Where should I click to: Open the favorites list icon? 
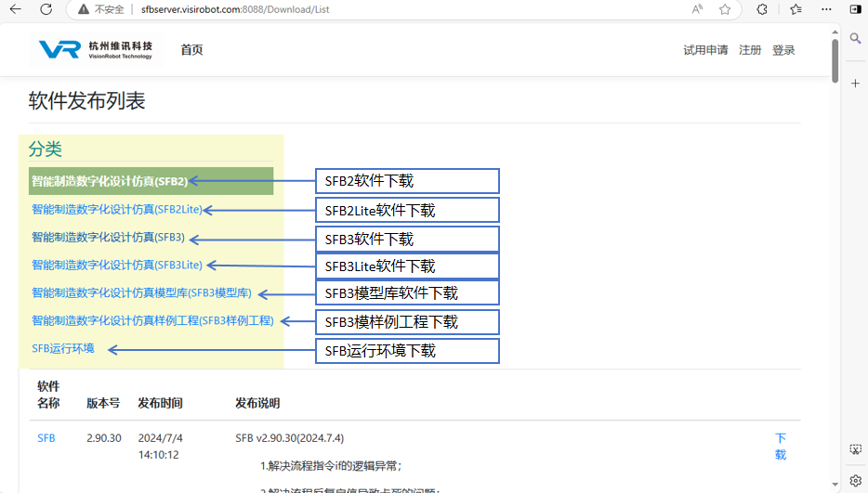(796, 9)
